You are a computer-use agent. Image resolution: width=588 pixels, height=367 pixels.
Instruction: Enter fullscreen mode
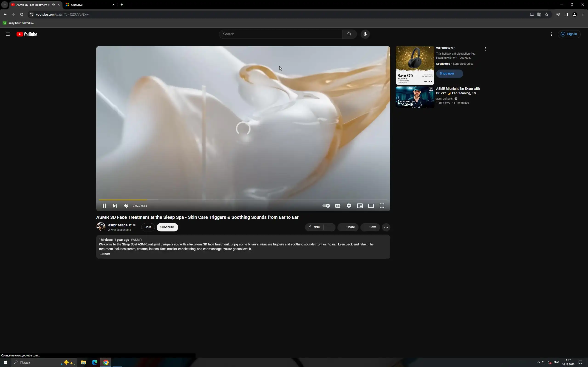382,206
